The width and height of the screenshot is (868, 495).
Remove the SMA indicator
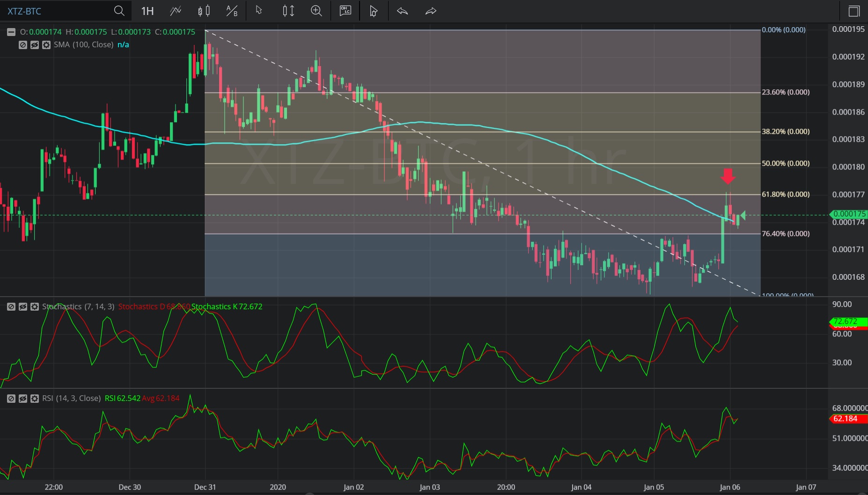tap(22, 45)
